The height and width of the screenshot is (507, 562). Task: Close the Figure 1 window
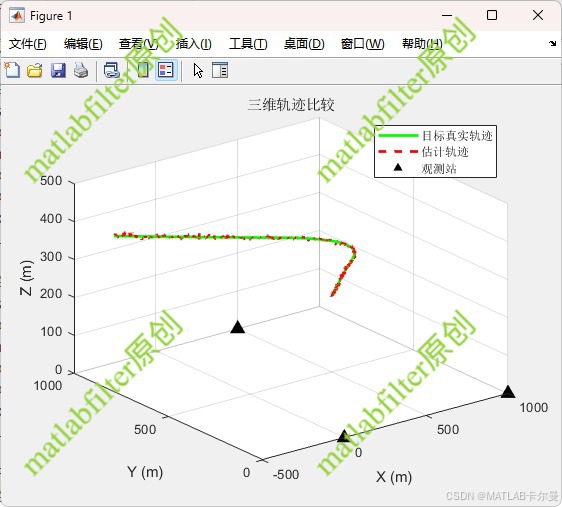pos(538,15)
